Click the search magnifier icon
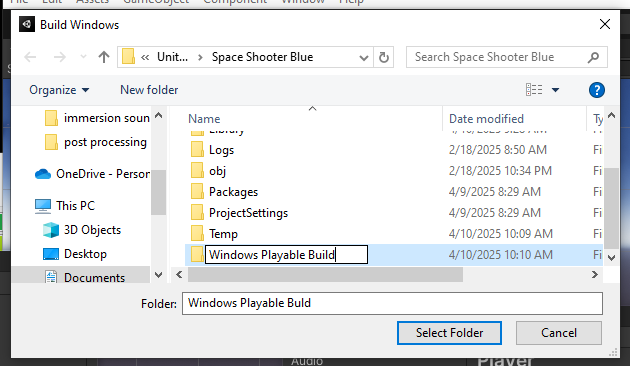 (593, 57)
